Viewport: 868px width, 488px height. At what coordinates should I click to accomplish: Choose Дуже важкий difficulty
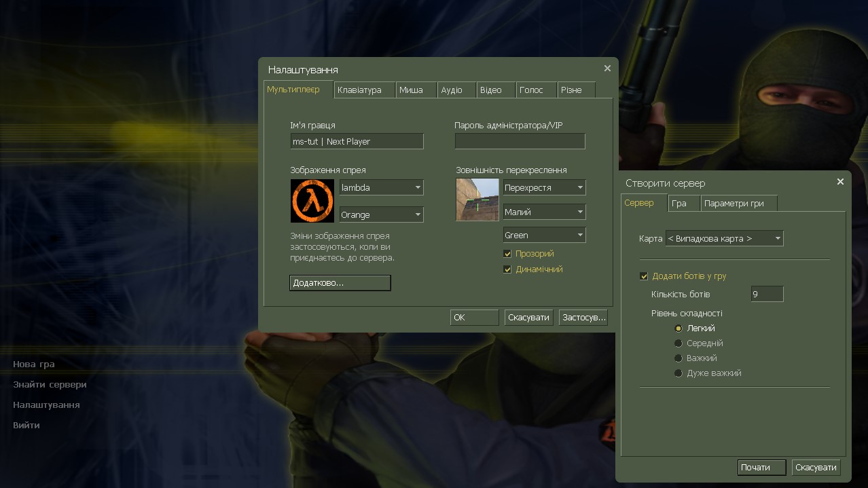coord(678,373)
